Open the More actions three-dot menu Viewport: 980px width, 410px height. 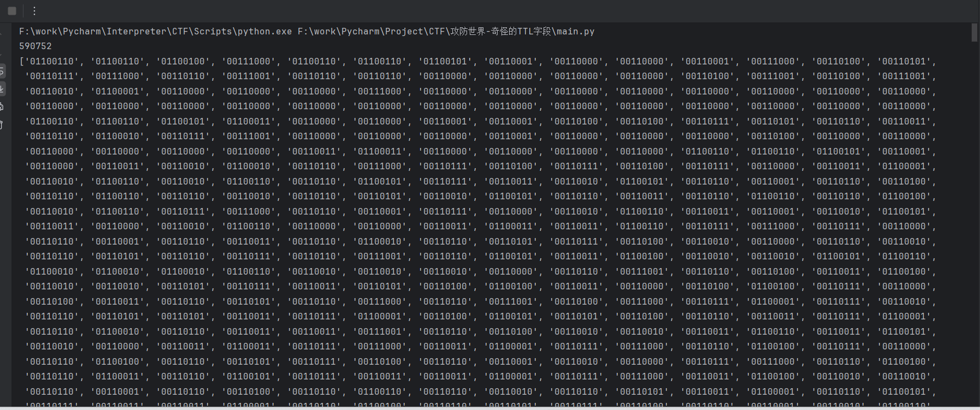34,11
